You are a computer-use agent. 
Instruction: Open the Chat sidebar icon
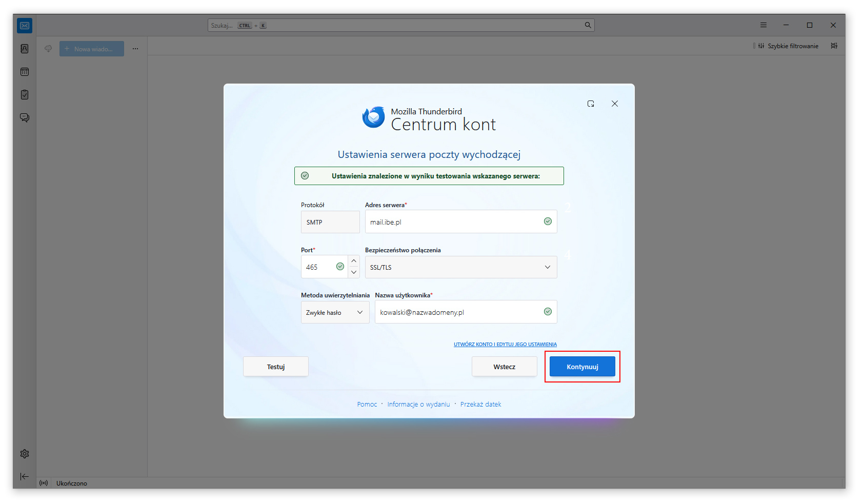[x=25, y=118]
